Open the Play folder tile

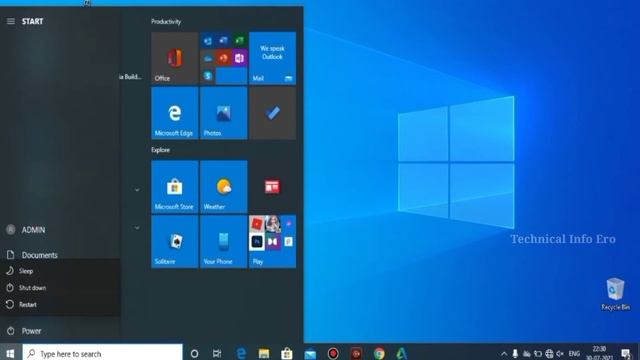pos(272,242)
